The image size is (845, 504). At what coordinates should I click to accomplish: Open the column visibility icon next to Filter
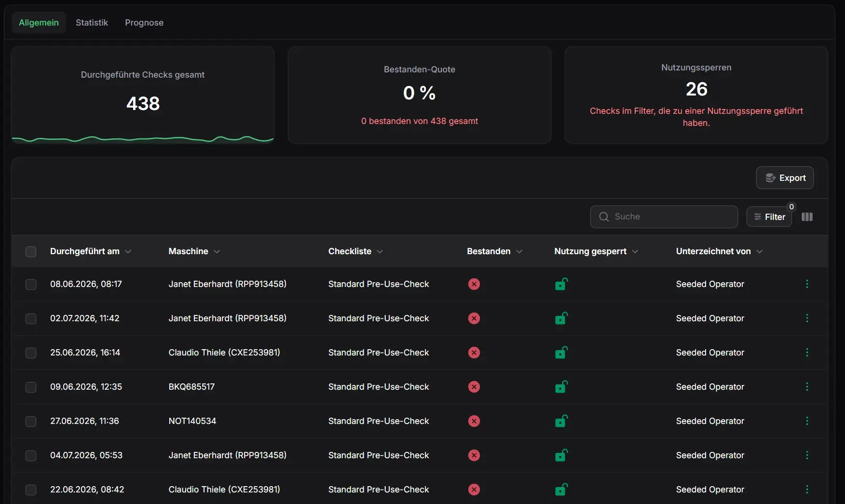point(807,217)
